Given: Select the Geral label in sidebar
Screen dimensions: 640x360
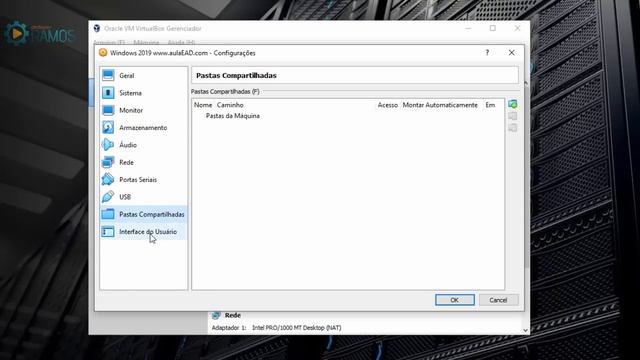Looking at the screenshot, I should 127,76.
